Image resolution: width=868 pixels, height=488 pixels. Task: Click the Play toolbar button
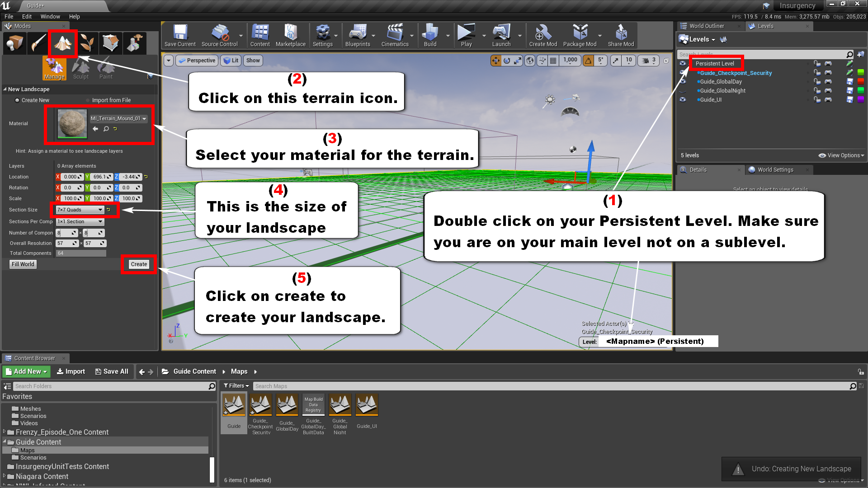tap(466, 36)
